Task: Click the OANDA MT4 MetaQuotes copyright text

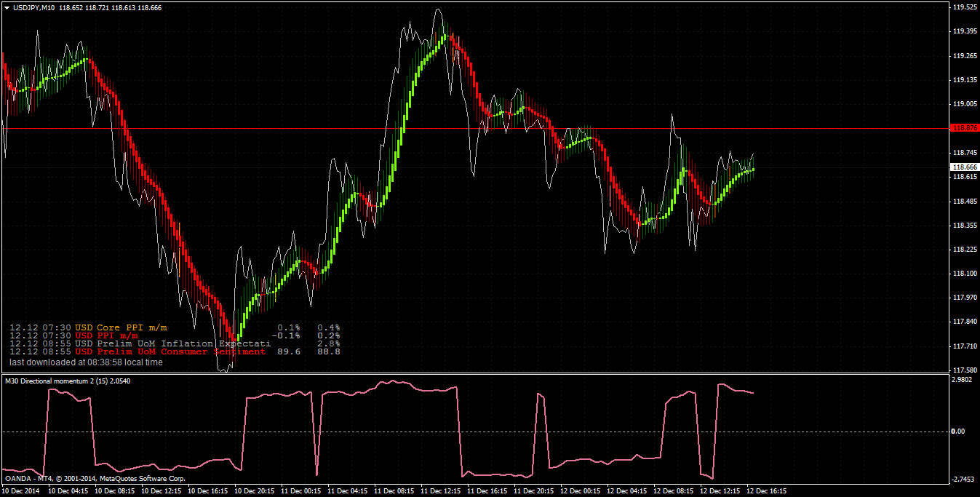Action: point(95,479)
